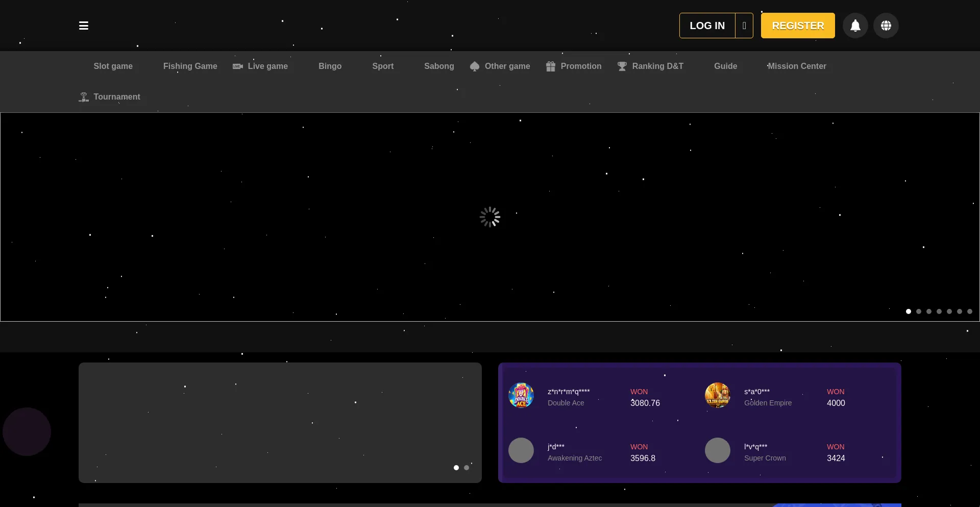
Task: Click the small icon beside LOG IN
Action: [744, 26]
